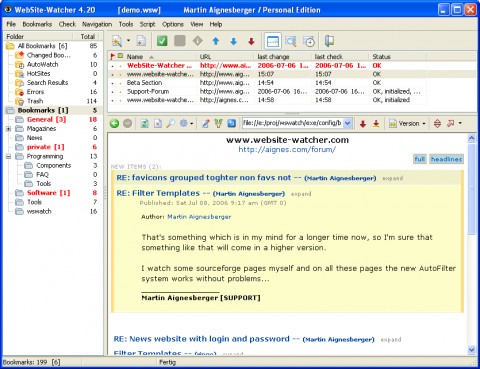Click the gray browser forward button
The width and height of the screenshot is (480, 369).
127,124
